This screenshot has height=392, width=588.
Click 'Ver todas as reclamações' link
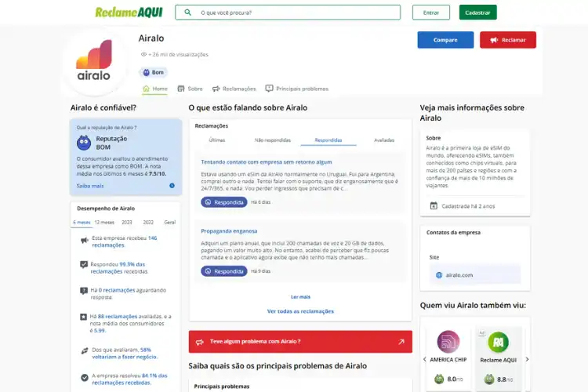tap(300, 311)
